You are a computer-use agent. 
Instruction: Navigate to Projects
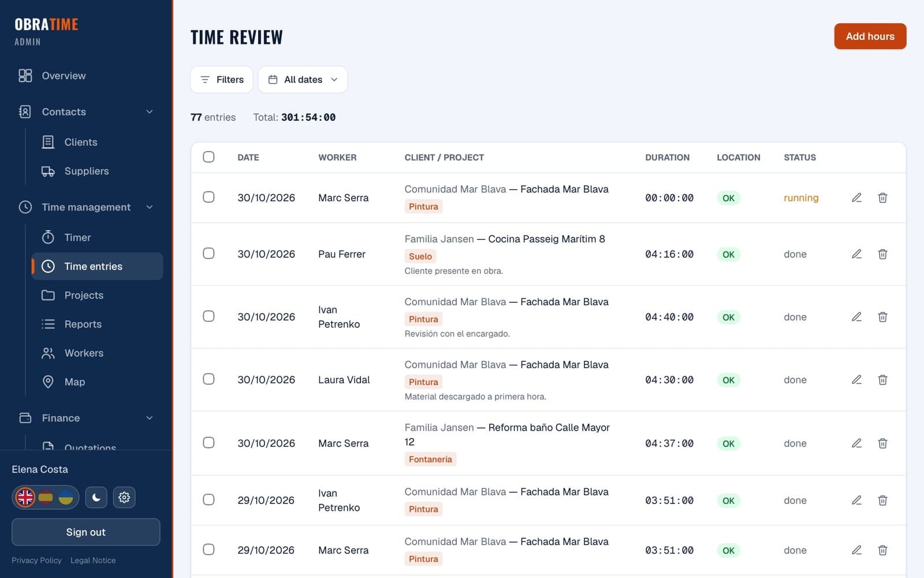coord(97,295)
